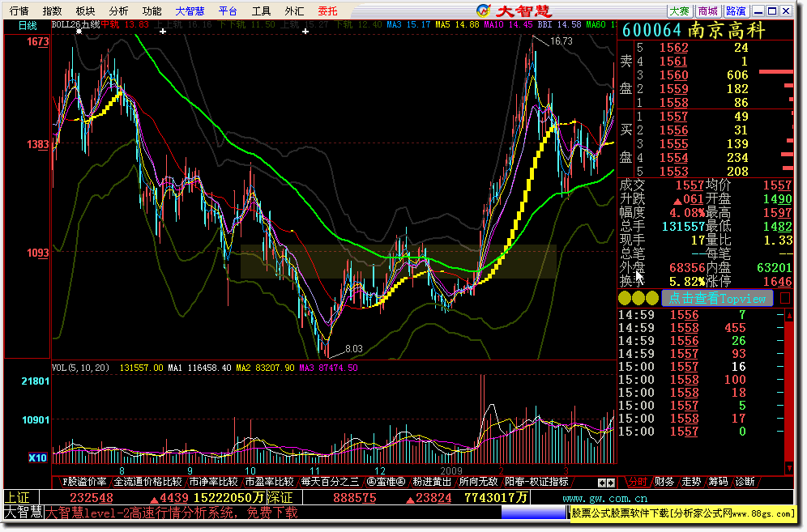Switch to F股溢价率 indicator tab

point(84,482)
